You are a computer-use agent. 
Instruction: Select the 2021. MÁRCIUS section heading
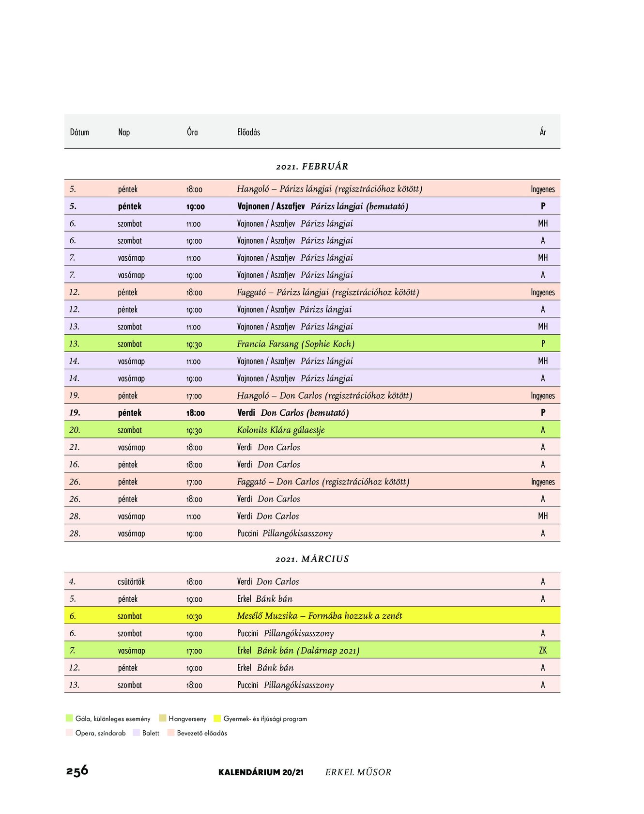click(312, 559)
